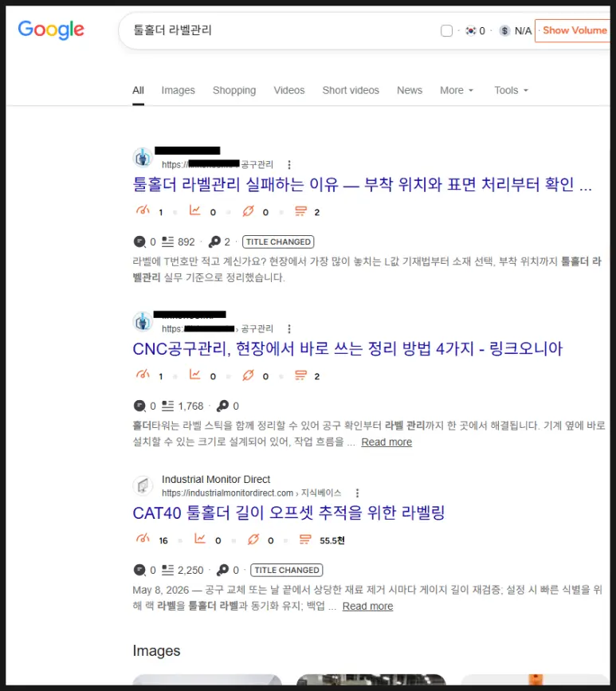
Task: Click the key icon in the 2,250 words row
Action: [x=223, y=570]
